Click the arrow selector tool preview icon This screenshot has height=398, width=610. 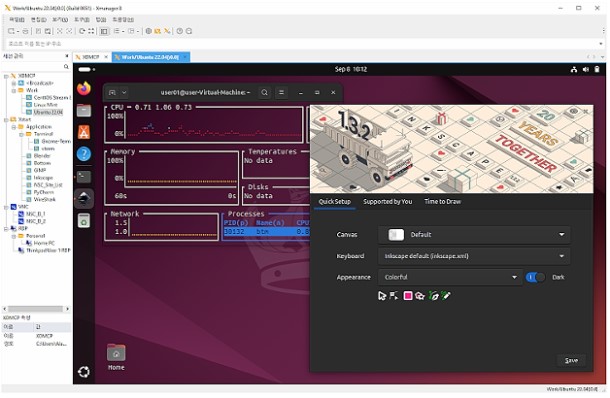click(x=382, y=296)
